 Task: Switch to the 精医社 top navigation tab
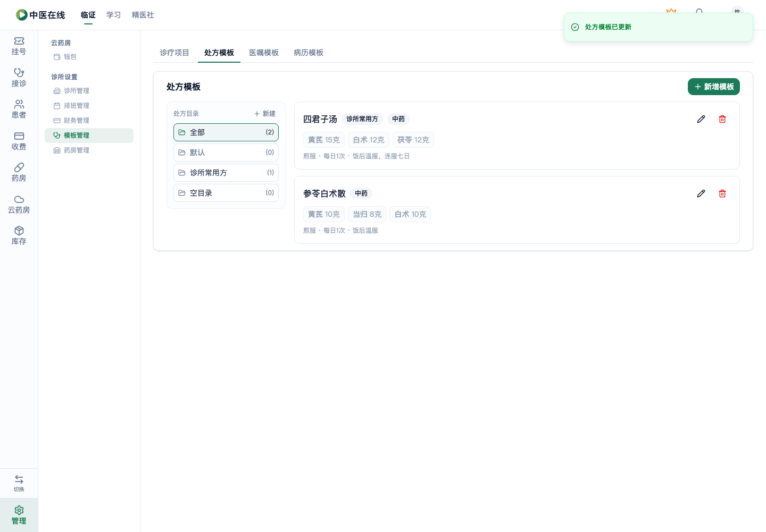click(143, 15)
